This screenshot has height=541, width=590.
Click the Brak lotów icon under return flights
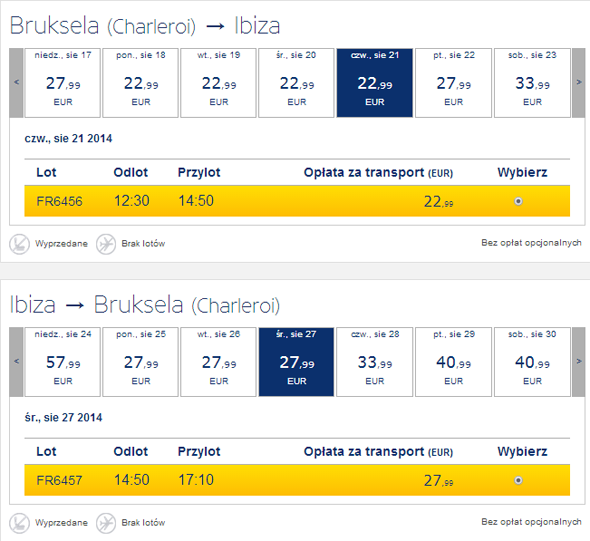[x=106, y=523]
